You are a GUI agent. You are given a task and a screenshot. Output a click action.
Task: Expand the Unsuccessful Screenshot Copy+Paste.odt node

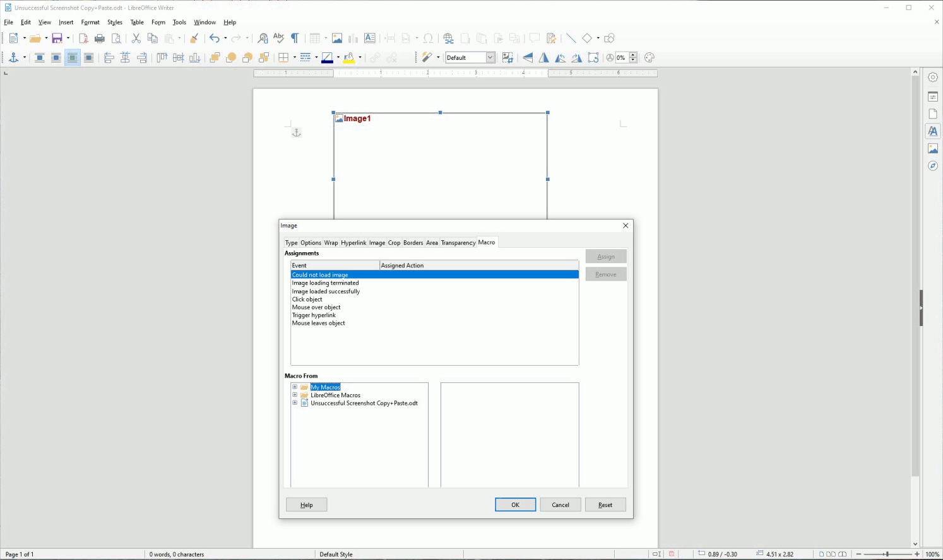[295, 403]
